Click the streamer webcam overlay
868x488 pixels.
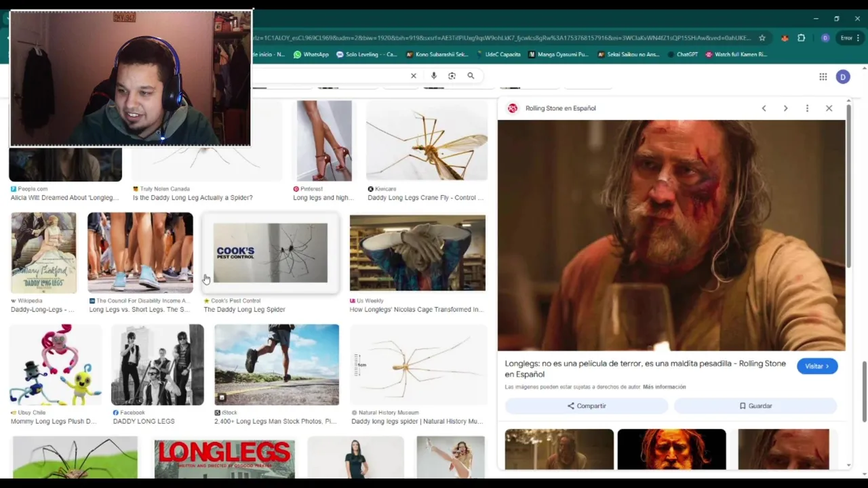(130, 79)
